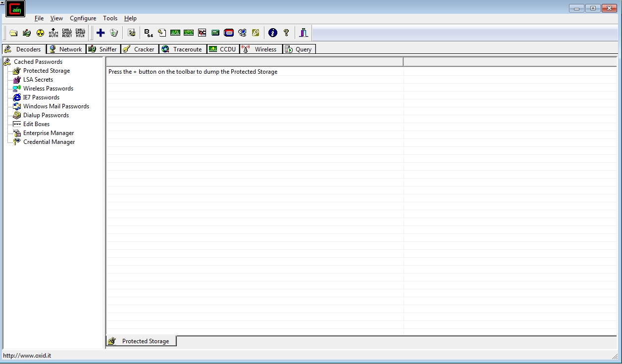This screenshot has width=622, height=364.
Task: Click the blue plus button to dump passwords
Action: [101, 33]
